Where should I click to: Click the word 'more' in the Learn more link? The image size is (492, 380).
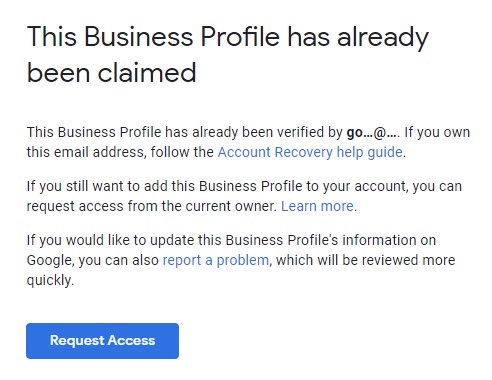[337, 206]
